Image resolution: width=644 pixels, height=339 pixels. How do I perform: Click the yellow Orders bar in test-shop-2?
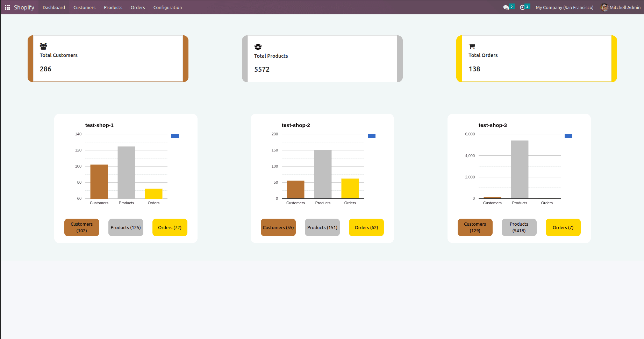[x=350, y=189]
